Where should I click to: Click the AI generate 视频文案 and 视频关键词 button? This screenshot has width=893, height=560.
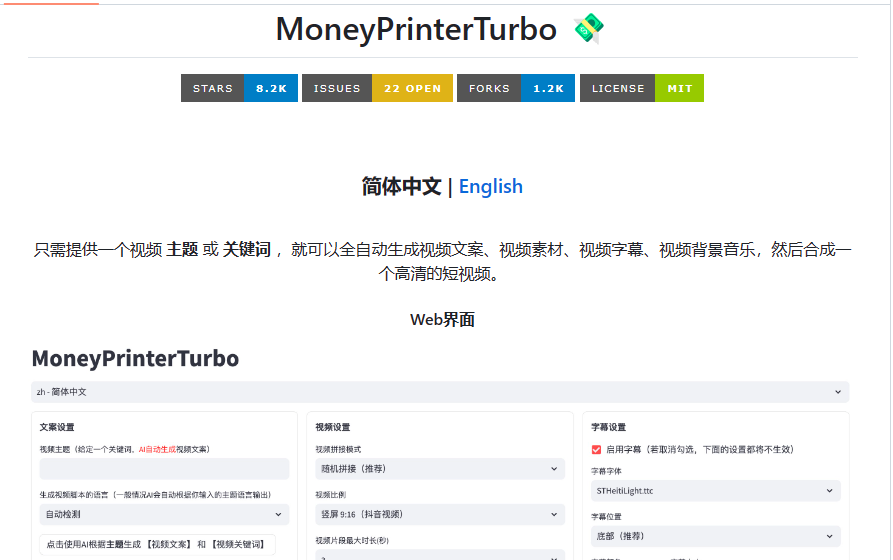157,544
